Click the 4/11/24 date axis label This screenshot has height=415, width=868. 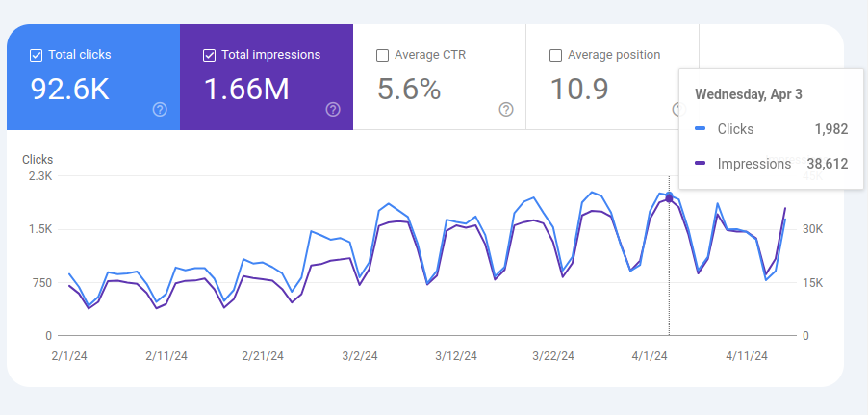tap(744, 355)
